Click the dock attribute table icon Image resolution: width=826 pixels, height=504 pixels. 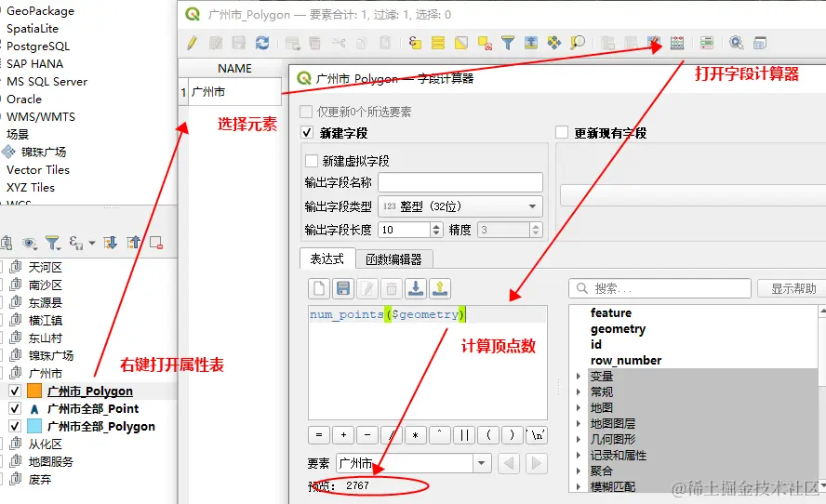coord(760,43)
